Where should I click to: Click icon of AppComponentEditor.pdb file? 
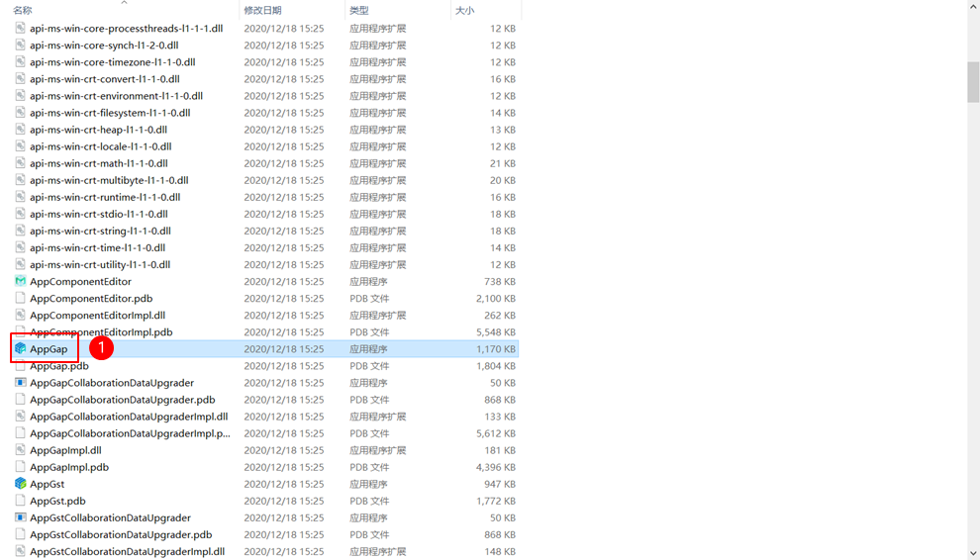(x=21, y=298)
